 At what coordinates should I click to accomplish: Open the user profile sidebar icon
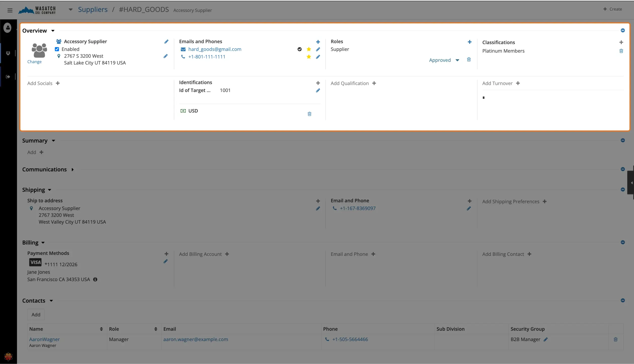8,28
